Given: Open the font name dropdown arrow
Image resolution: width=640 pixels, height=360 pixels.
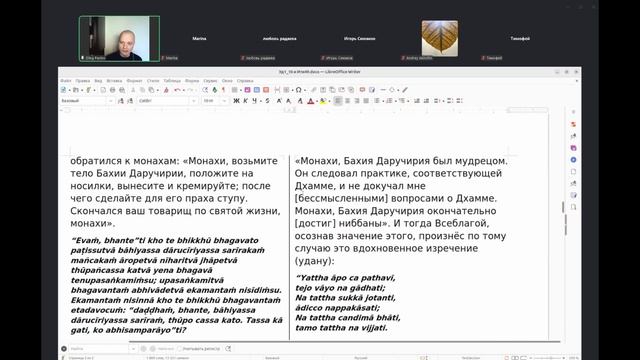Looking at the screenshot, I should (194, 101).
